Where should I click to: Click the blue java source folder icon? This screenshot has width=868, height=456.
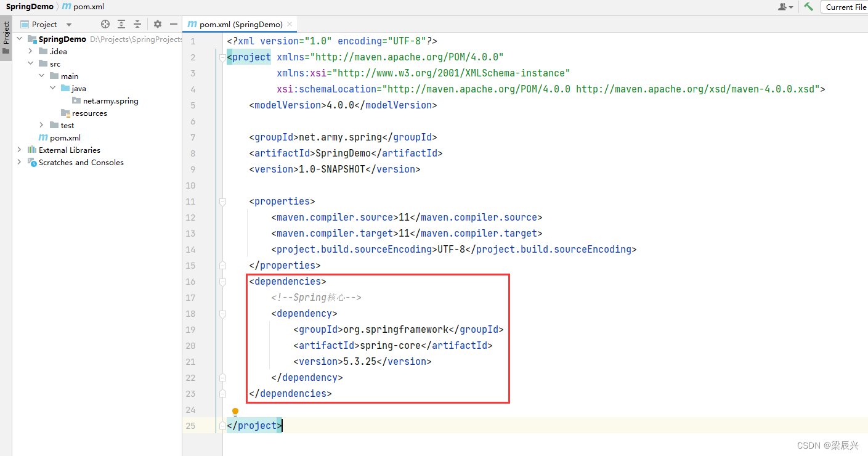65,88
